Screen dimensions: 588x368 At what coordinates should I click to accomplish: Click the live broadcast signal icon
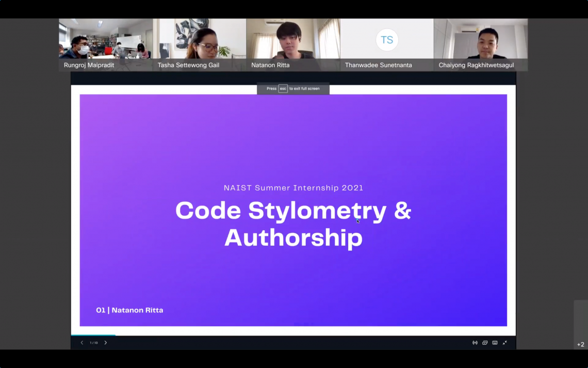[x=475, y=343]
